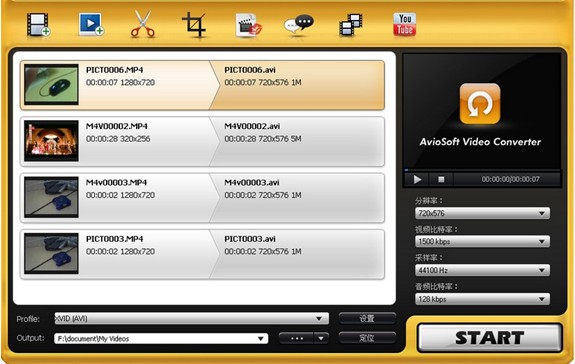Expand the Profile XVID (AVI) dropdown
Viewport: 575px width, 364px height.
(191, 319)
